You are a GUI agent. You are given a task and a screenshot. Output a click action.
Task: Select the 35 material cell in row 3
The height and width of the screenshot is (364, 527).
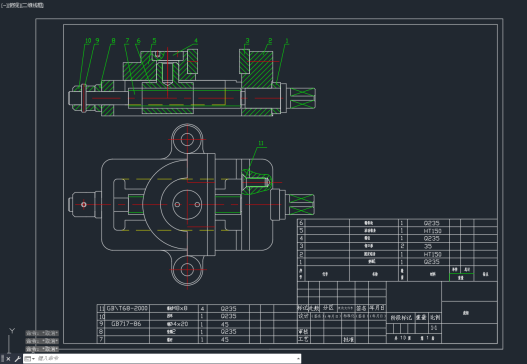[428, 246]
